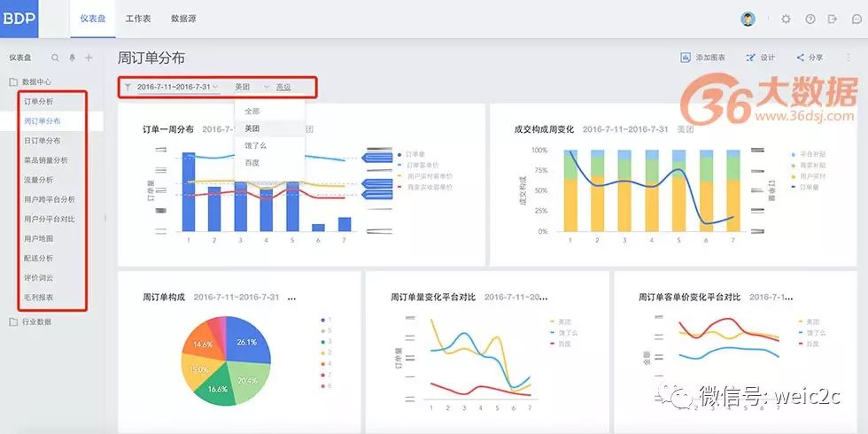Open the more options vertical dots
Viewport: 868px width, 434px height.
(849, 58)
